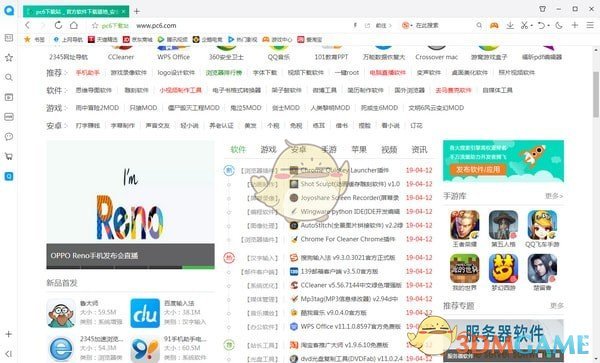Open the sidebar favorites star icon

point(9,58)
